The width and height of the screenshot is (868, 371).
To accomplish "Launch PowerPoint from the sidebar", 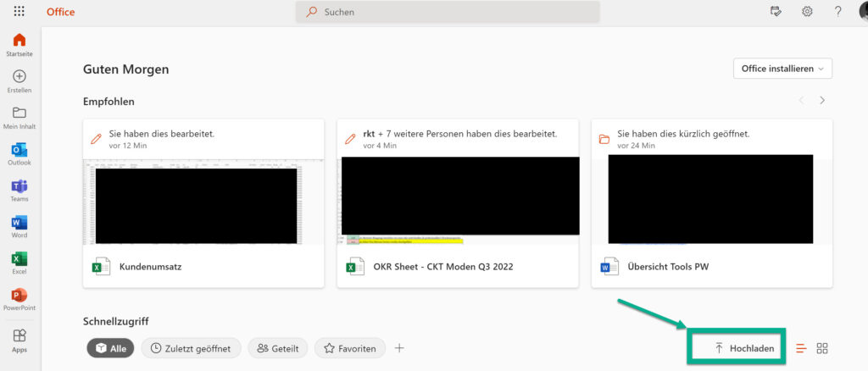I will pos(19,299).
